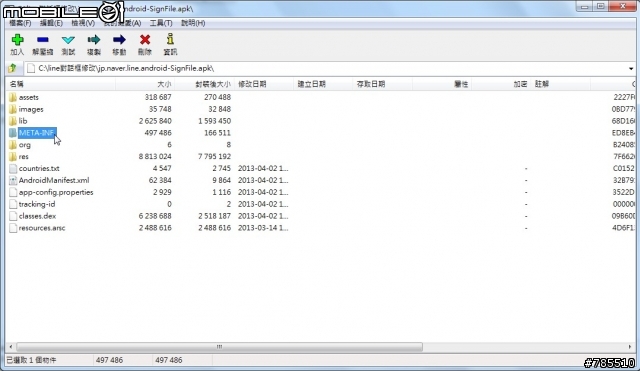Sort by Accessed date (存取日期) column header

382,84
